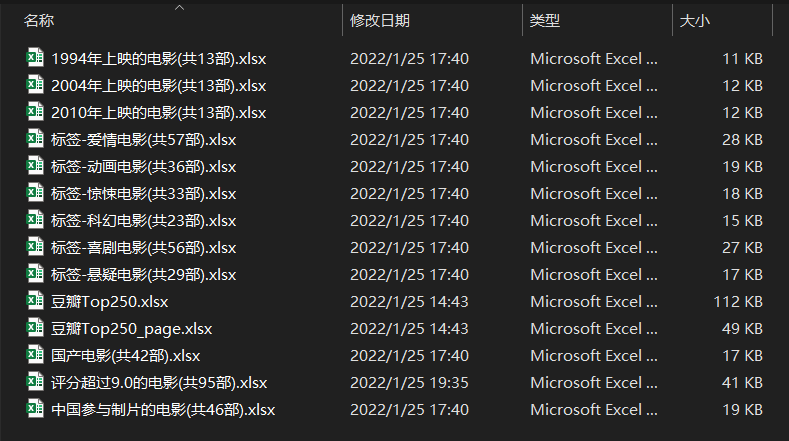Viewport: 789px width, 441px height.
Task: Sort by 大小 column header
Action: 695,20
